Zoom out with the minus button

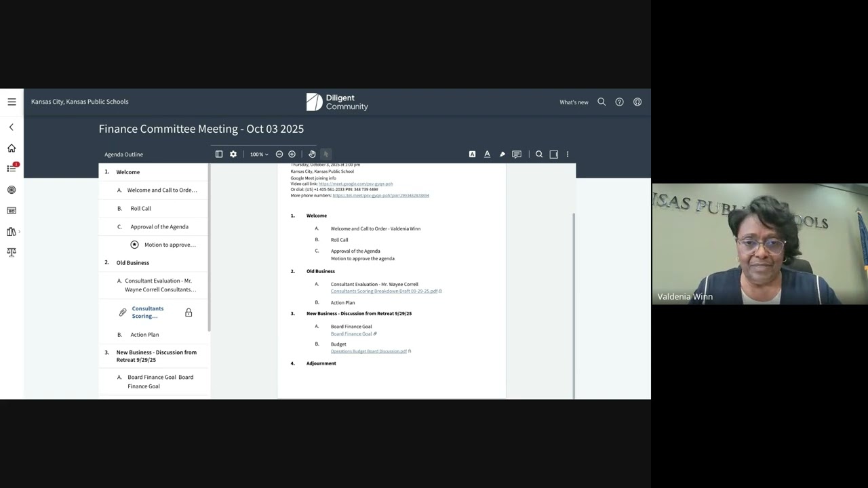(279, 155)
